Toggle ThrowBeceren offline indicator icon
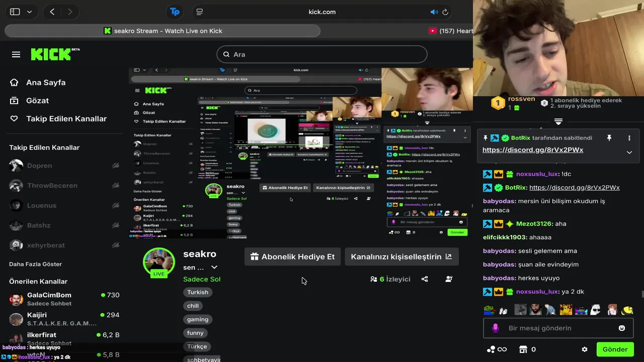The height and width of the screenshot is (362, 644). [x=116, y=186]
